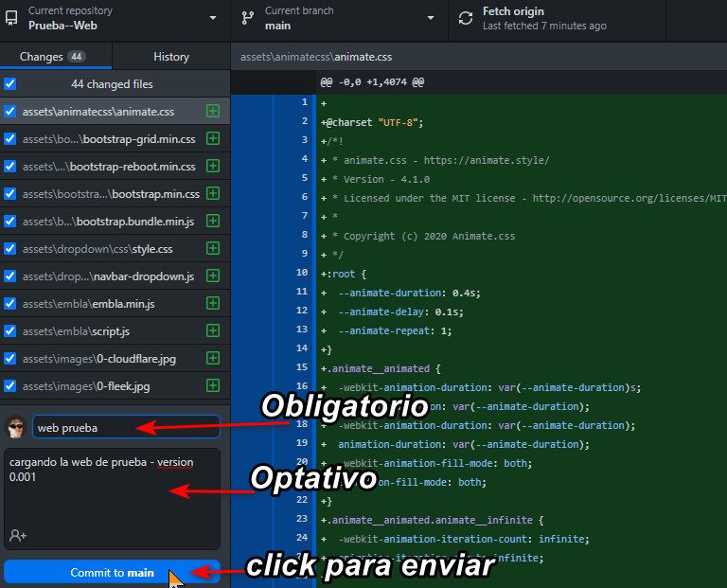Screen dimensions: 727x588
Task: Click the added-file icon for bootstrap-reboot.min.css
Action: tap(213, 166)
